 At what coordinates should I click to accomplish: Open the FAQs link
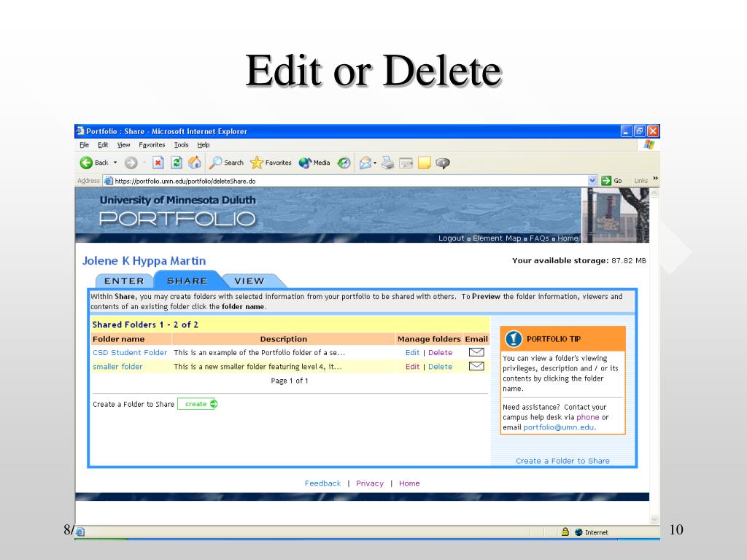click(539, 238)
